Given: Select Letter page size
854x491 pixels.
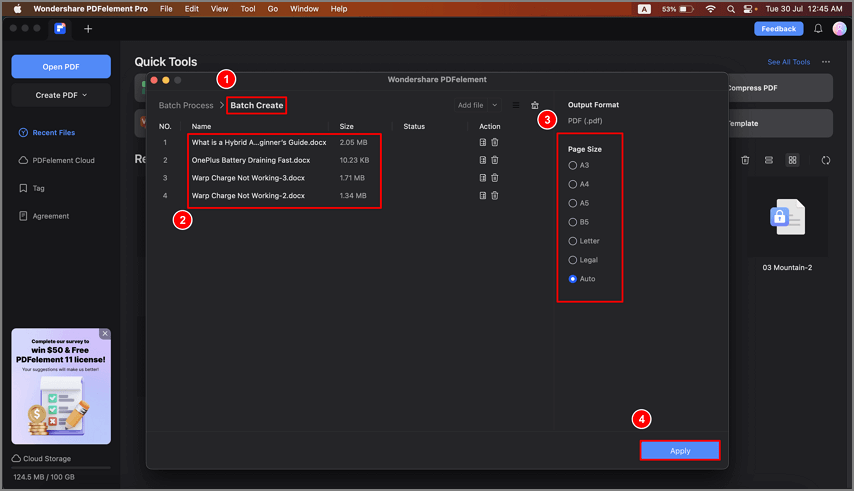Looking at the screenshot, I should click(x=583, y=241).
